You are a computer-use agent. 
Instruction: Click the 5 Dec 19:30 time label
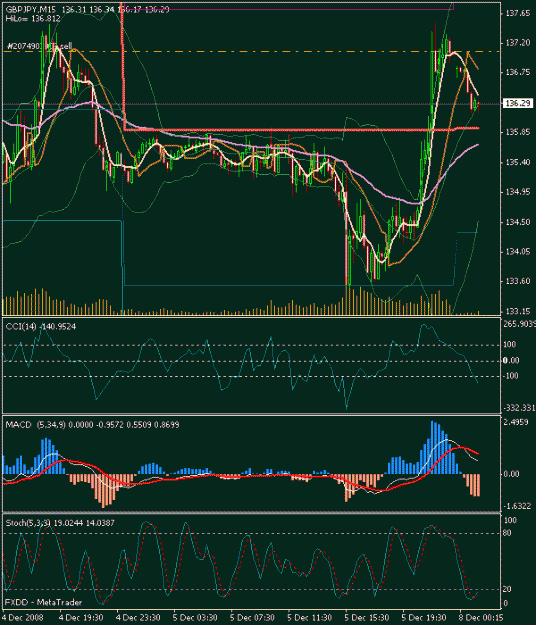424,617
